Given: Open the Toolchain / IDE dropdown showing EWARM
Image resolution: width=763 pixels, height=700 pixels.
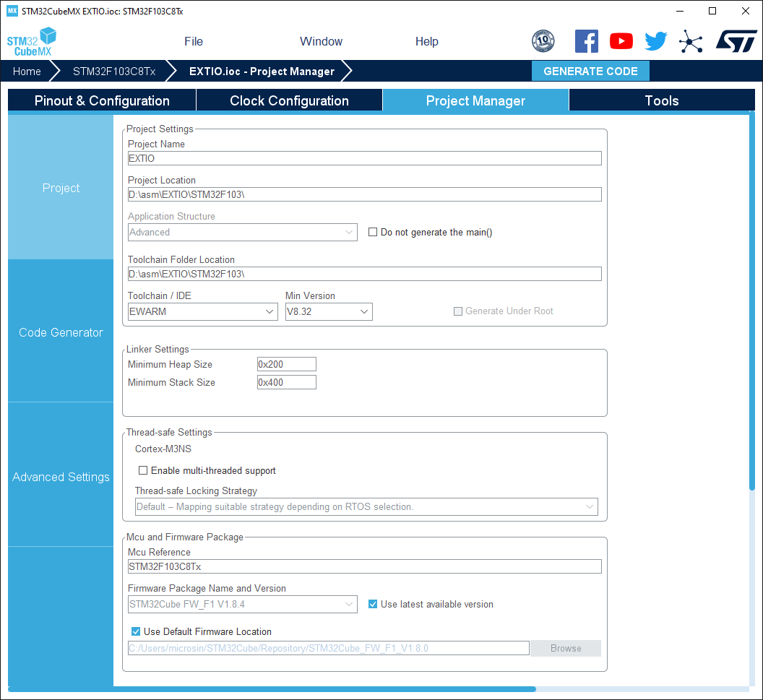Looking at the screenshot, I should tap(202, 312).
